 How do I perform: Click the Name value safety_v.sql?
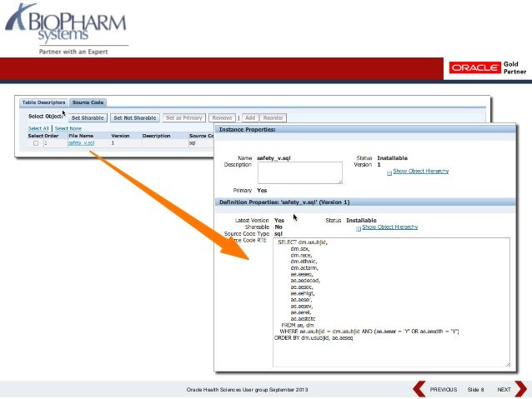(274, 158)
